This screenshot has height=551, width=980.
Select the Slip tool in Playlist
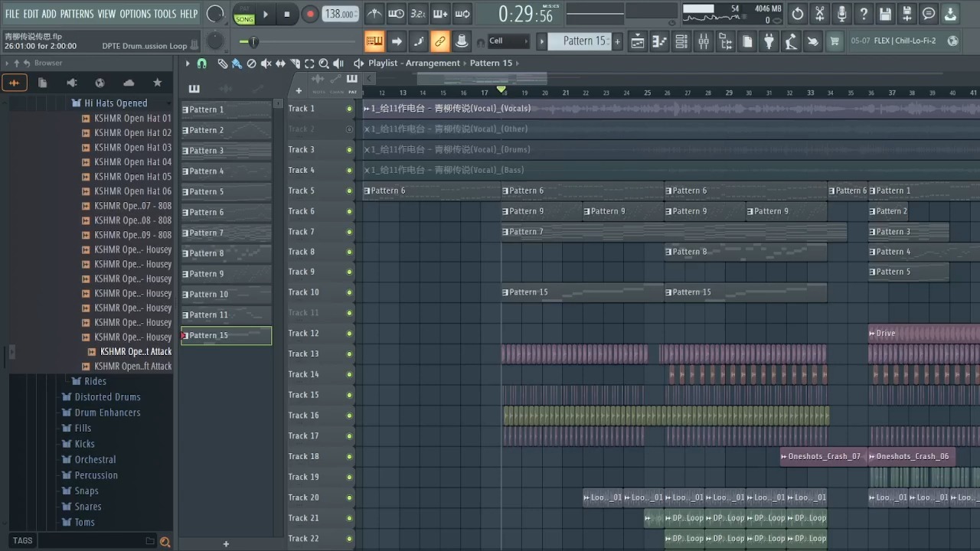tap(280, 64)
